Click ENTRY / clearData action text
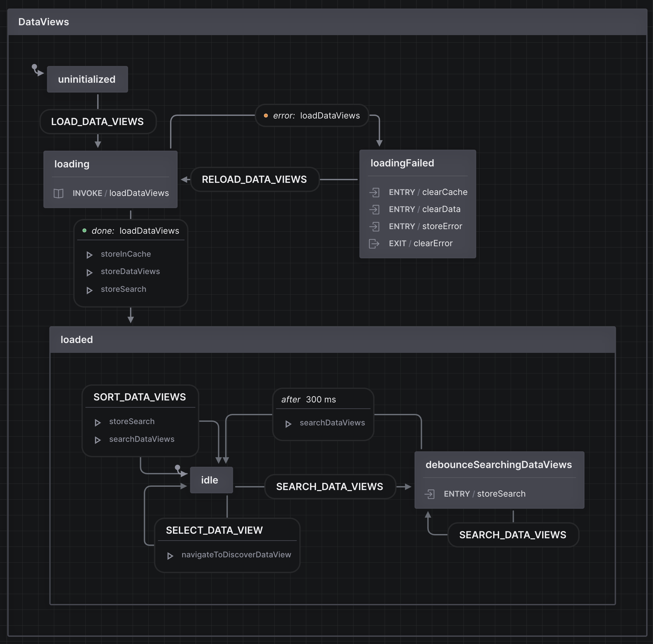The width and height of the screenshot is (653, 644). (x=425, y=209)
